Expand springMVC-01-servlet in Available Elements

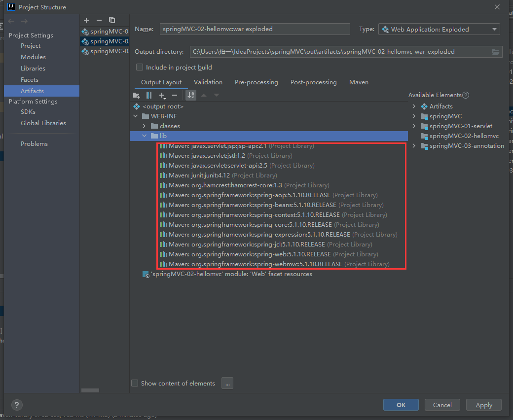[x=414, y=126]
